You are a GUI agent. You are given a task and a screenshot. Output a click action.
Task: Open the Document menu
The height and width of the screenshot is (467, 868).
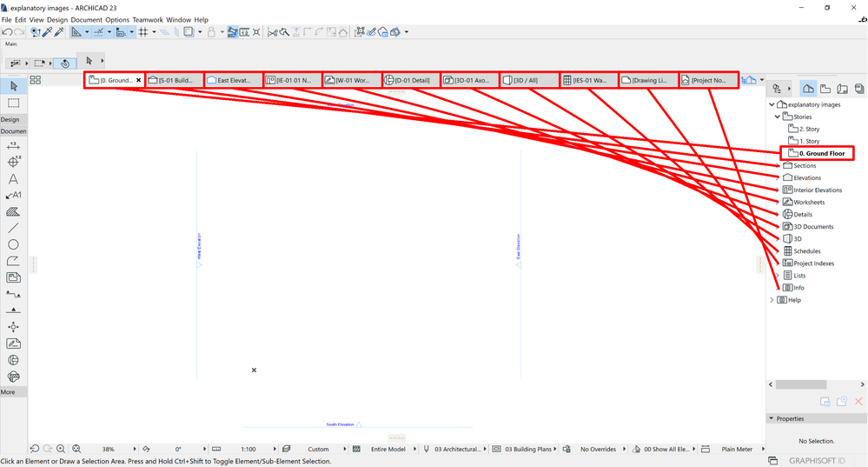point(86,19)
